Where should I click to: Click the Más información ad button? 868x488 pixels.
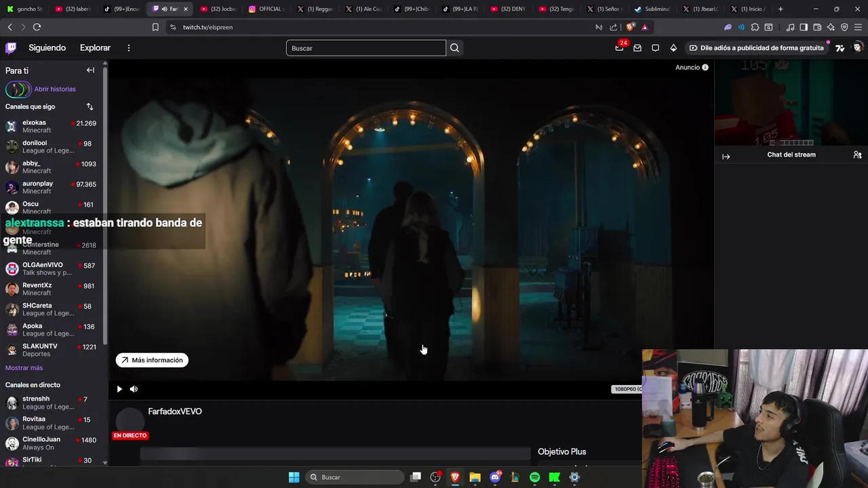(152, 361)
